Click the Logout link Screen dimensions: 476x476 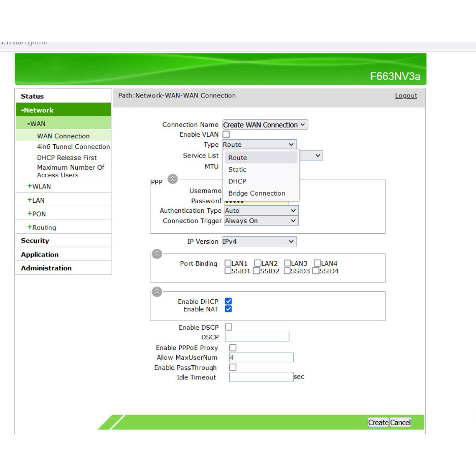tap(406, 96)
